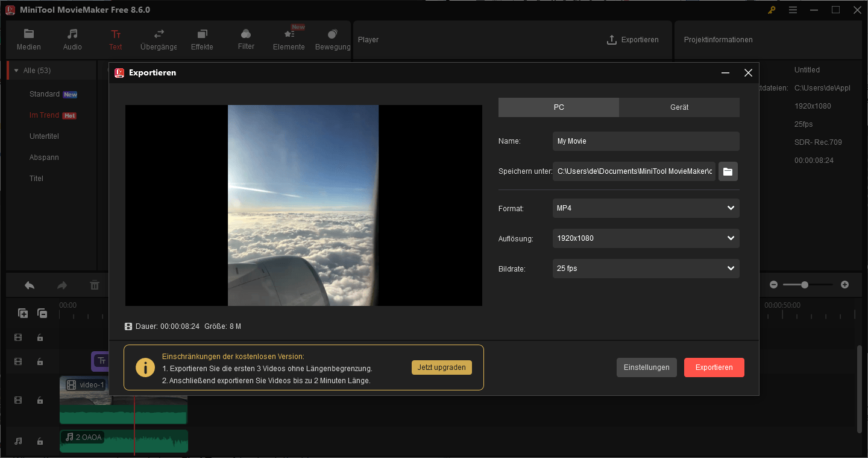
Task: Open the Medien panel
Action: tap(28, 39)
